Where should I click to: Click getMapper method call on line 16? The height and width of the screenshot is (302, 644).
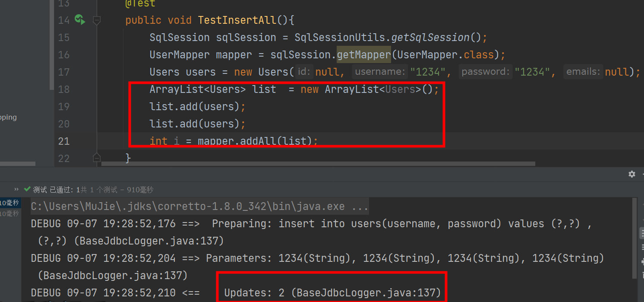click(363, 55)
